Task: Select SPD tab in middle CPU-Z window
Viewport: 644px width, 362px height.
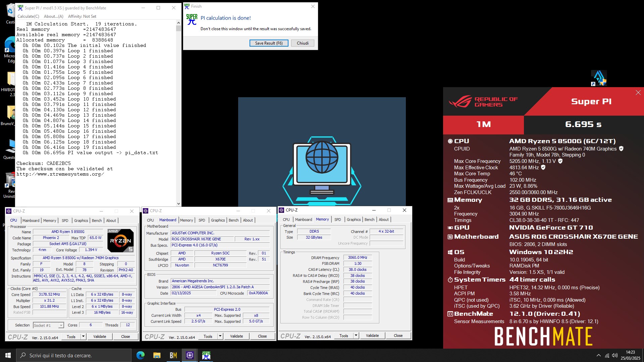Action: tap(202, 220)
